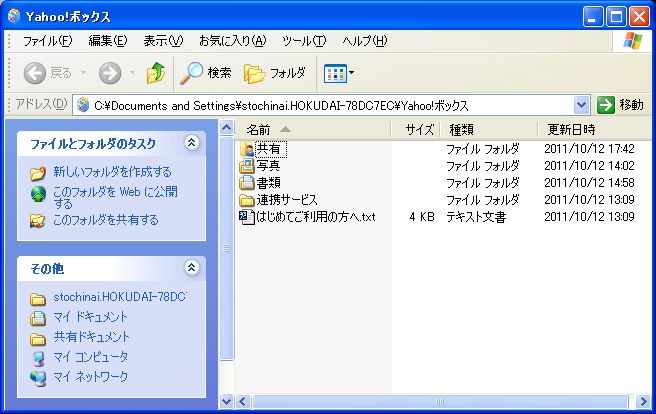Click このフォルダを Web に公開する link
The image size is (656, 414).
(115, 197)
